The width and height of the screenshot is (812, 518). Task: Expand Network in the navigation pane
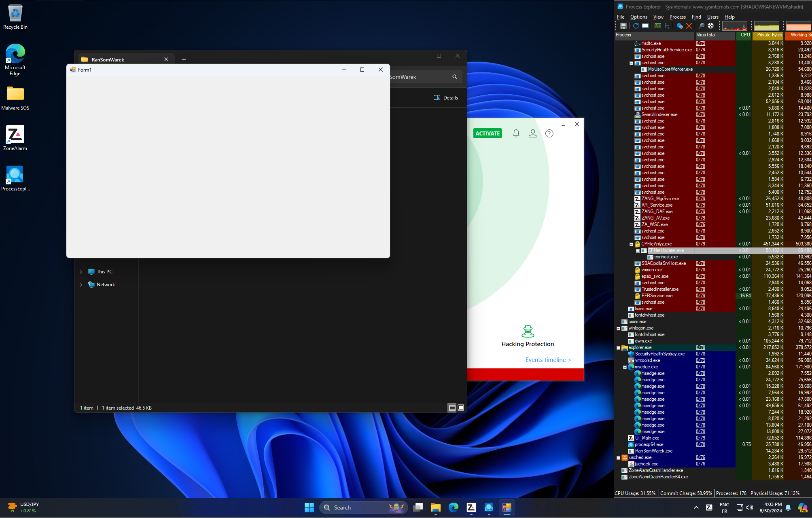coord(81,285)
